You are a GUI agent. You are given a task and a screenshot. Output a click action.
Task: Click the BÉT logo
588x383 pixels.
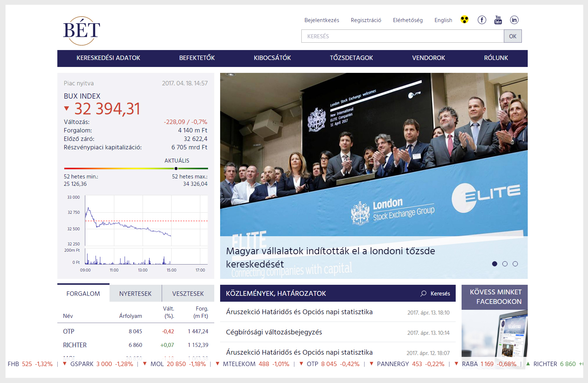click(82, 31)
